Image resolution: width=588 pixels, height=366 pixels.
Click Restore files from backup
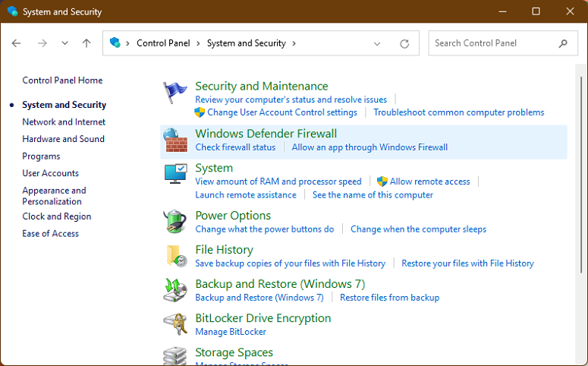pyautogui.click(x=390, y=298)
